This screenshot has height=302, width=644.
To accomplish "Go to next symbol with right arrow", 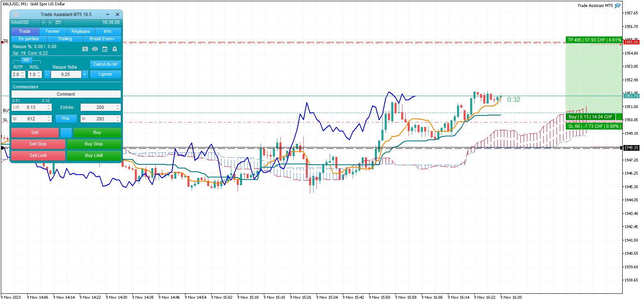I will [50, 22].
